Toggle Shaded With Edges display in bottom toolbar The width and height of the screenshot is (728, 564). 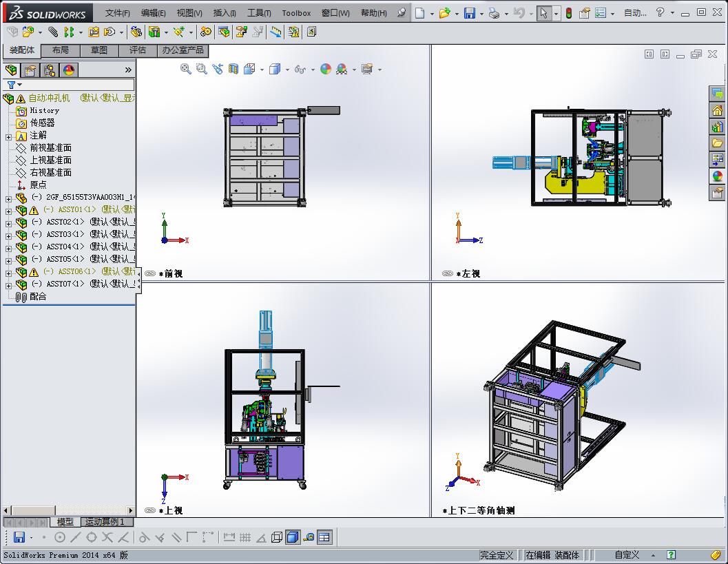(x=293, y=537)
